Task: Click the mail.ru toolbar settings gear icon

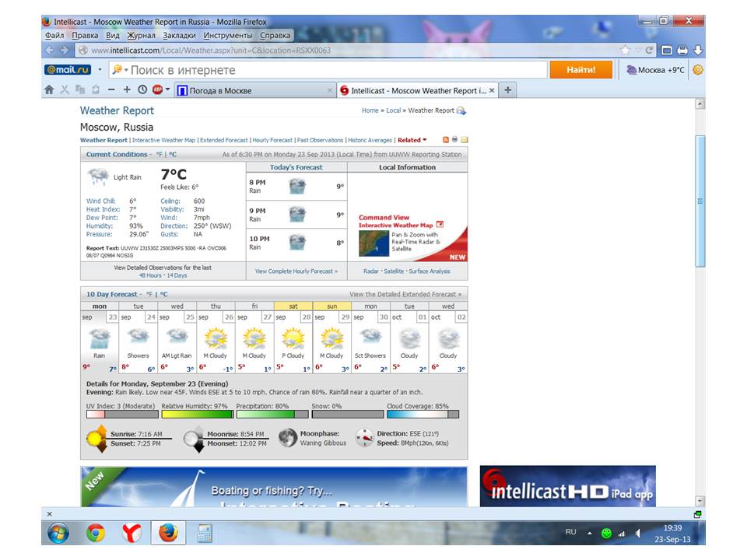Action: 697,70
